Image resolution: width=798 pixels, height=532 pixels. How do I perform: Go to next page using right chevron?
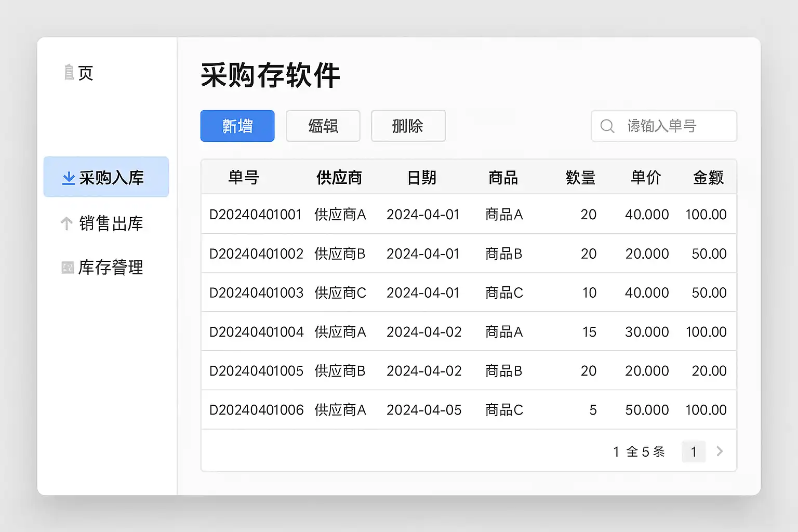720,451
